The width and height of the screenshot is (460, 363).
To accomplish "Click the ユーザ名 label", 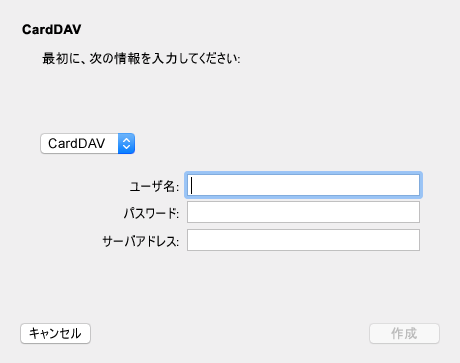I will 154,186.
